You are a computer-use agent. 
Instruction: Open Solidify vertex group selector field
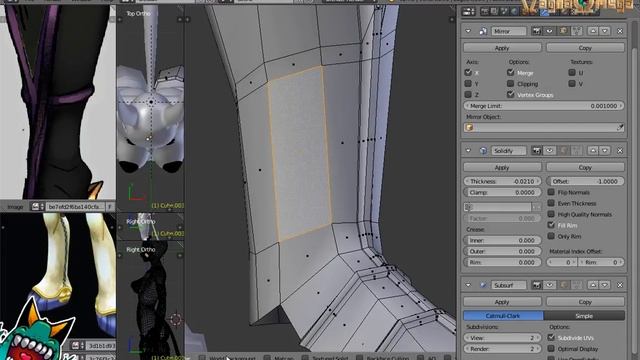[498, 207]
